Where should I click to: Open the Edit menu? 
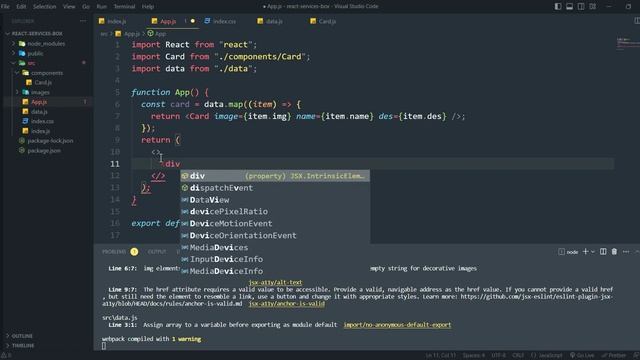pos(21,7)
